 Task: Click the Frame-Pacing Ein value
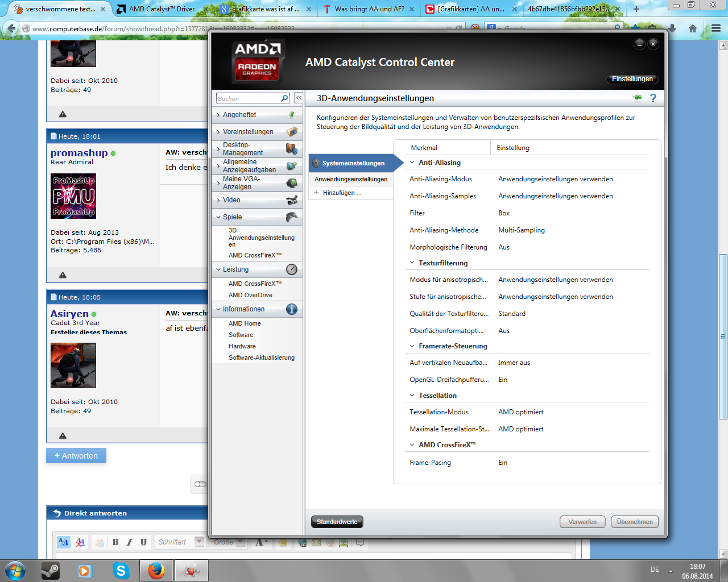503,463
